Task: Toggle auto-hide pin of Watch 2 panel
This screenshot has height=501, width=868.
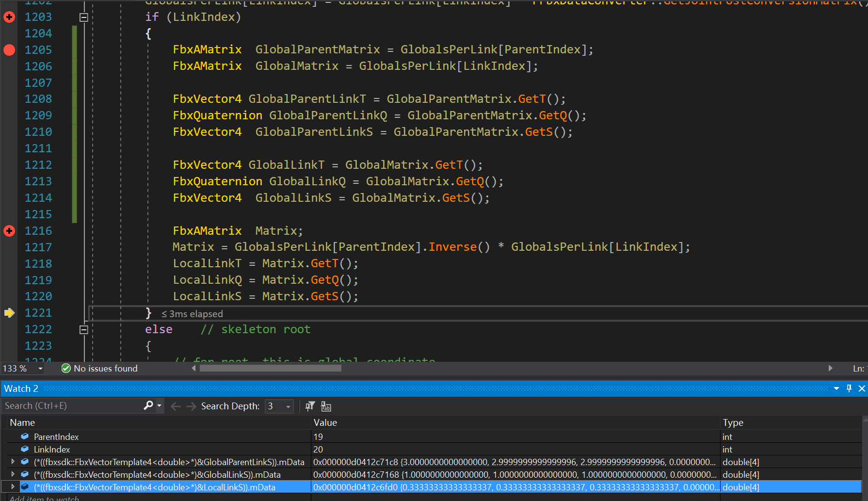Action: (x=849, y=388)
